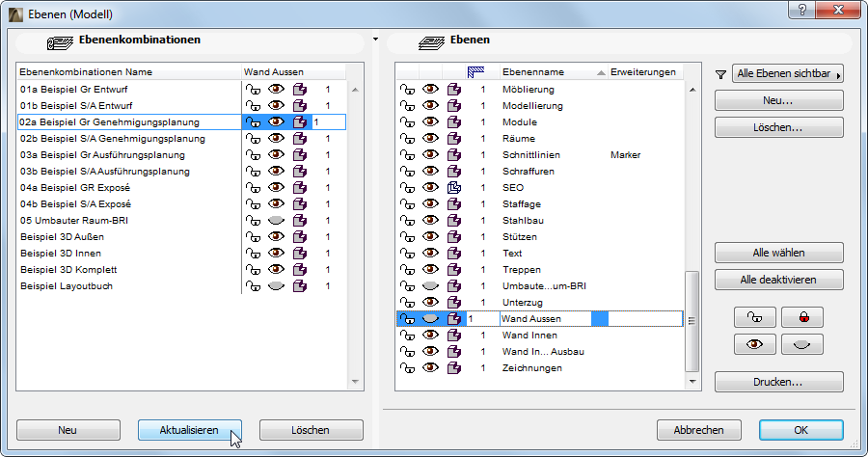Click solid model icon for 01b Beispiel S/A Entwurf
868x457 pixels.
300,106
